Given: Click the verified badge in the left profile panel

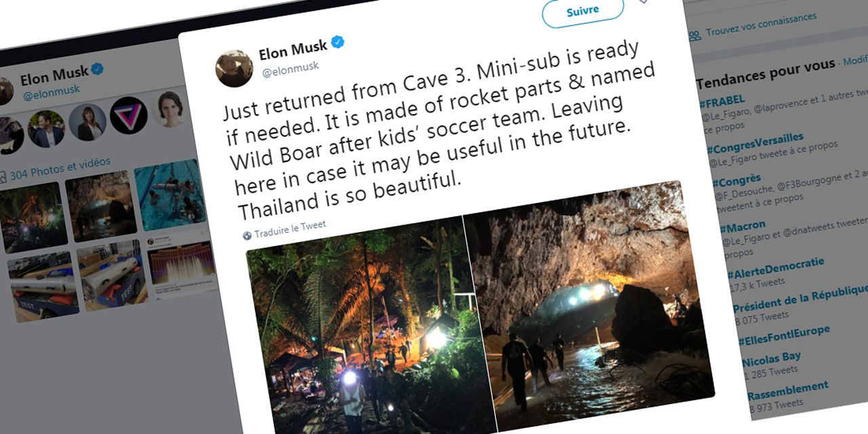Looking at the screenshot, I should click(98, 69).
